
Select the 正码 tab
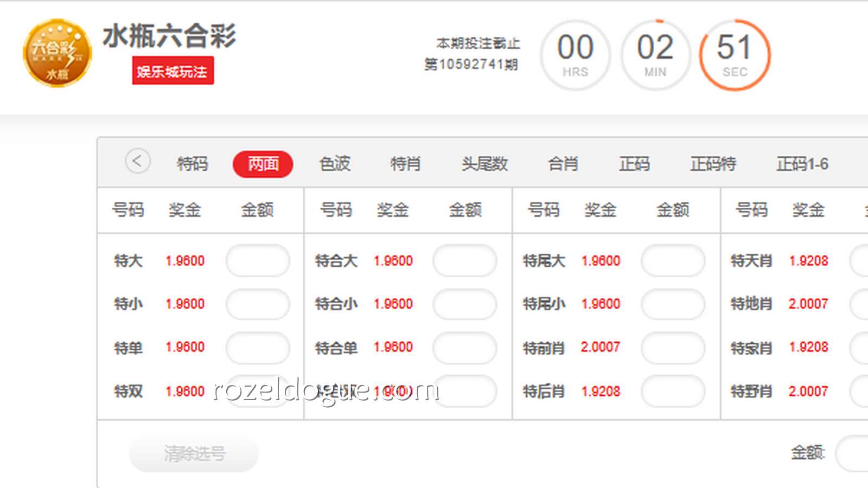634,164
